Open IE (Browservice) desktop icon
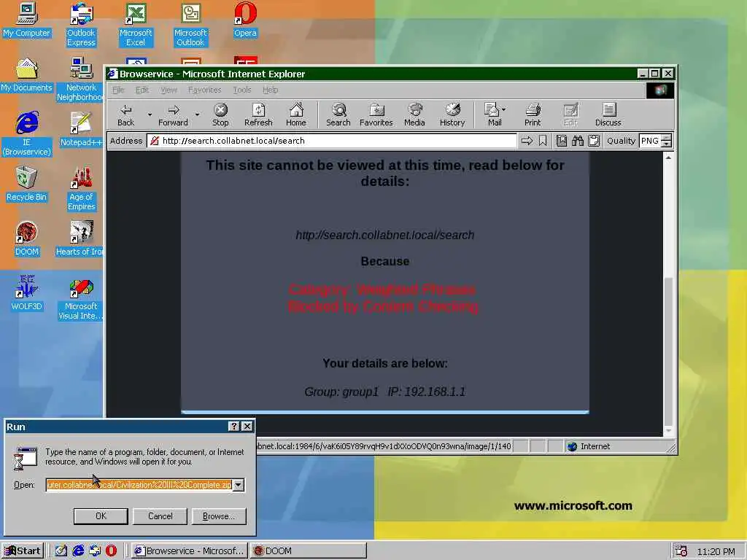The image size is (747, 560). (x=27, y=134)
